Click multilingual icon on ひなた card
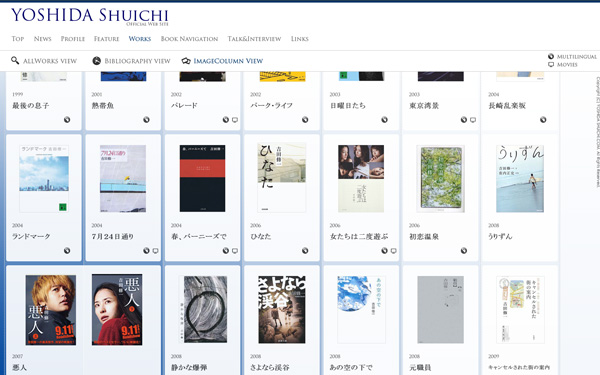Image resolution: width=600 pixels, height=375 pixels. pyautogui.click(x=305, y=251)
